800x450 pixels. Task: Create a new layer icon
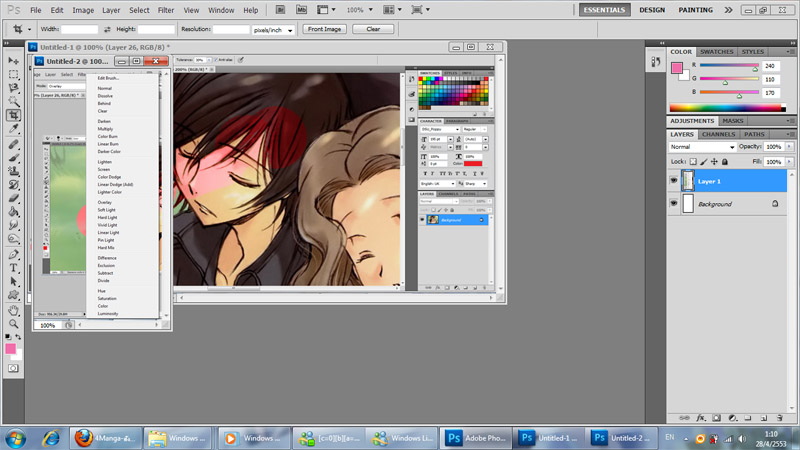pos(764,418)
